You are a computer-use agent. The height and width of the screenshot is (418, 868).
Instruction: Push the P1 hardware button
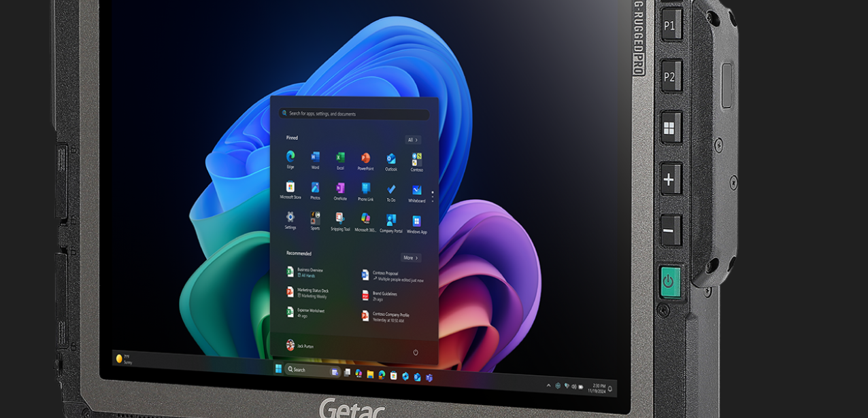(670, 26)
